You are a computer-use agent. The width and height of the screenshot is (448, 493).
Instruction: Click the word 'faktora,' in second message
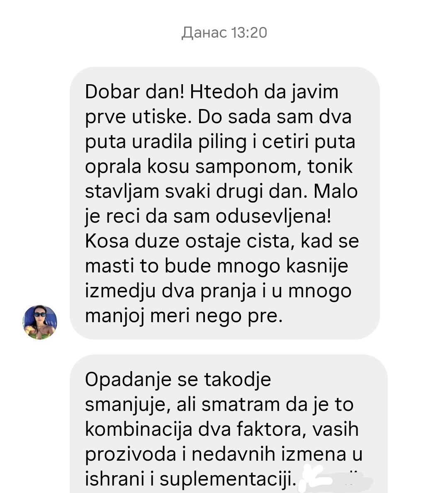(x=272, y=430)
